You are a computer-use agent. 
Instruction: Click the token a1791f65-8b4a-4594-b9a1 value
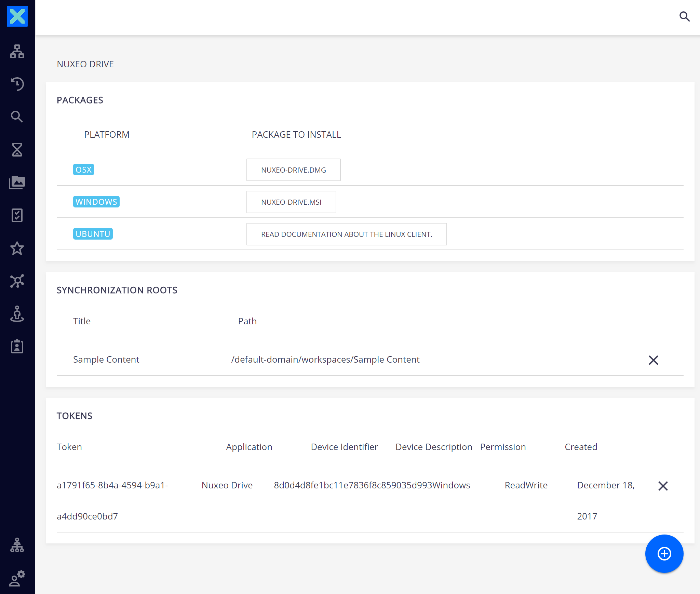112,501
